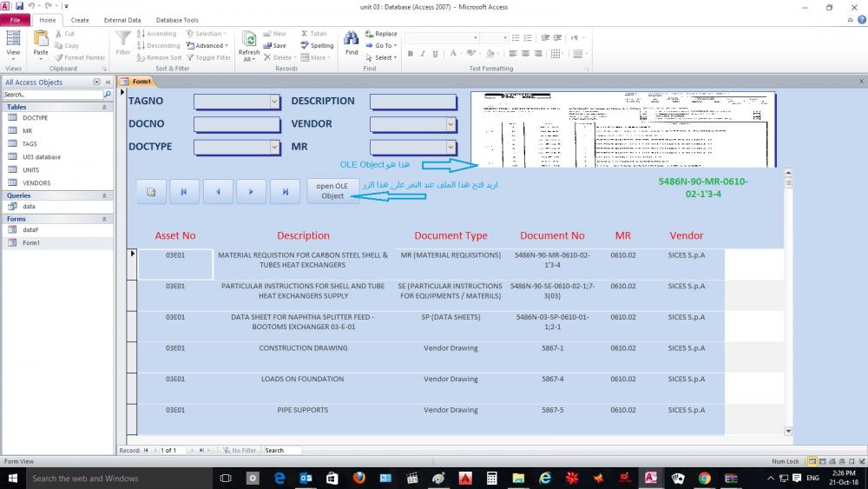Open the U03 database table

tap(42, 156)
